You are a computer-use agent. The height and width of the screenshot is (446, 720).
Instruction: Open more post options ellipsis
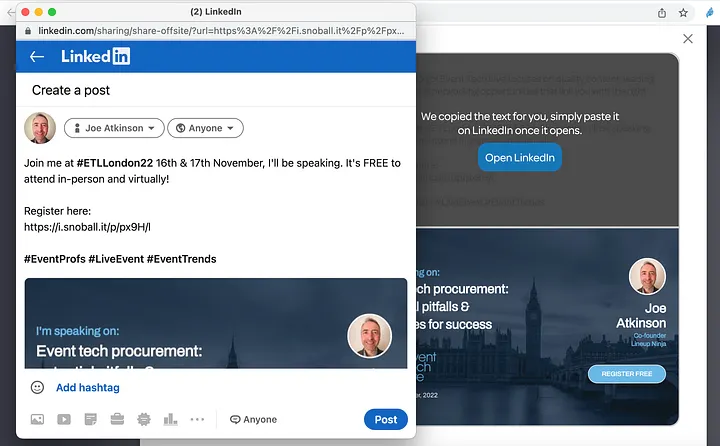tap(197, 419)
